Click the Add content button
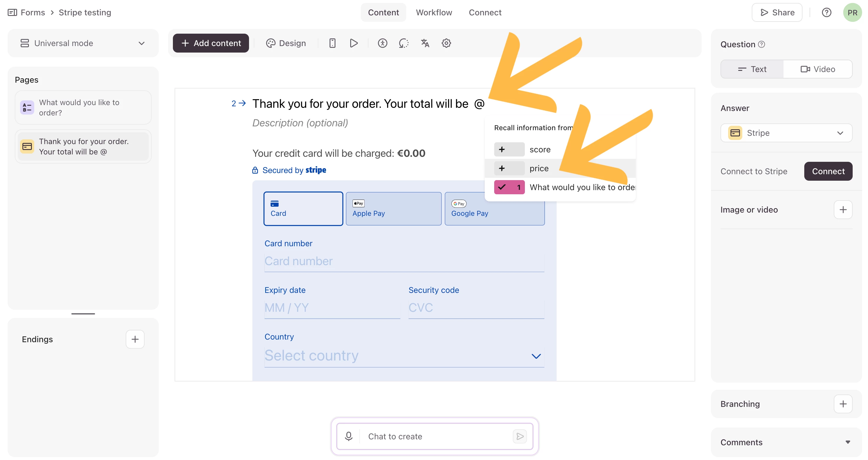This screenshot has height=460, width=868. (x=211, y=43)
